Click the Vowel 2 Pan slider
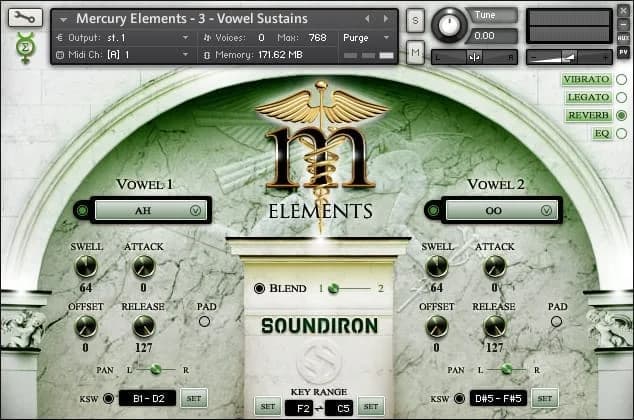 click(506, 369)
